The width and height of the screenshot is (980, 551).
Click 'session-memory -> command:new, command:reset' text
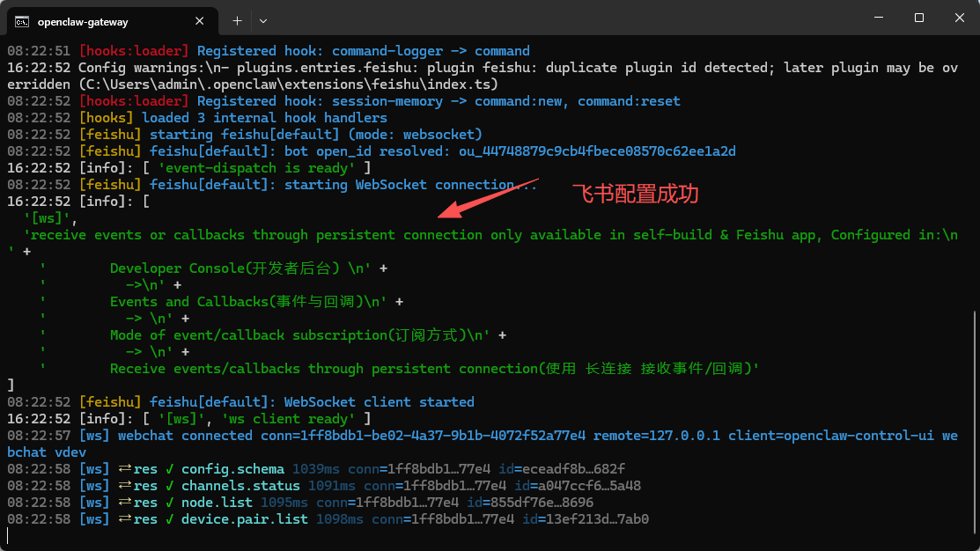[x=505, y=101]
